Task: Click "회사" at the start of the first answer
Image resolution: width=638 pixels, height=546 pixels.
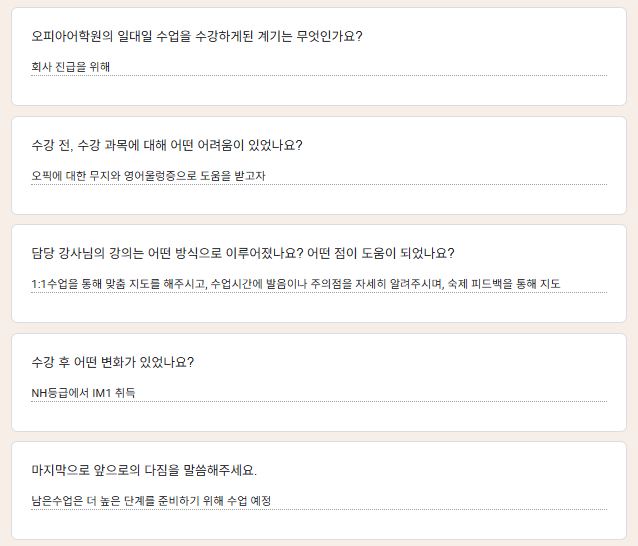Action: (x=41, y=67)
